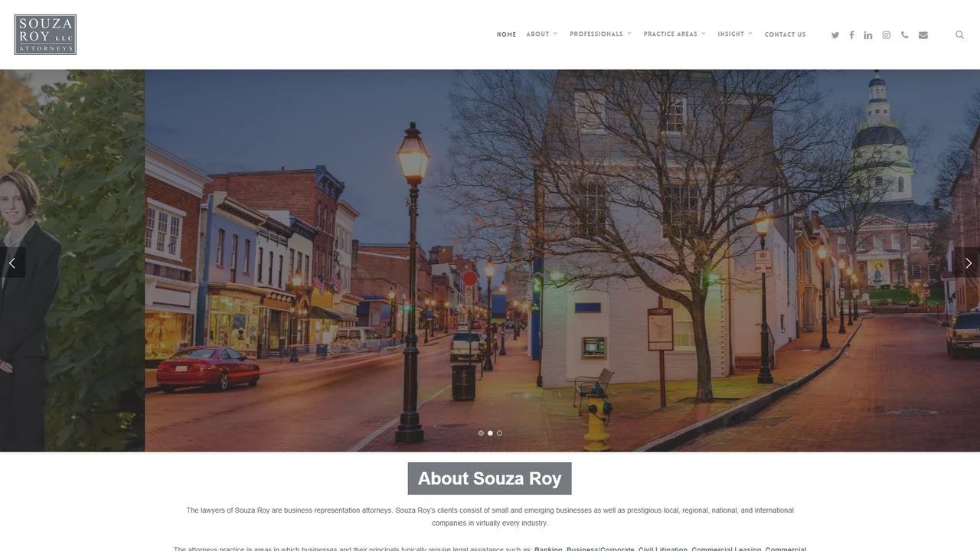Image resolution: width=980 pixels, height=551 pixels.
Task: Open site search with the magnifier icon
Action: coord(959,34)
